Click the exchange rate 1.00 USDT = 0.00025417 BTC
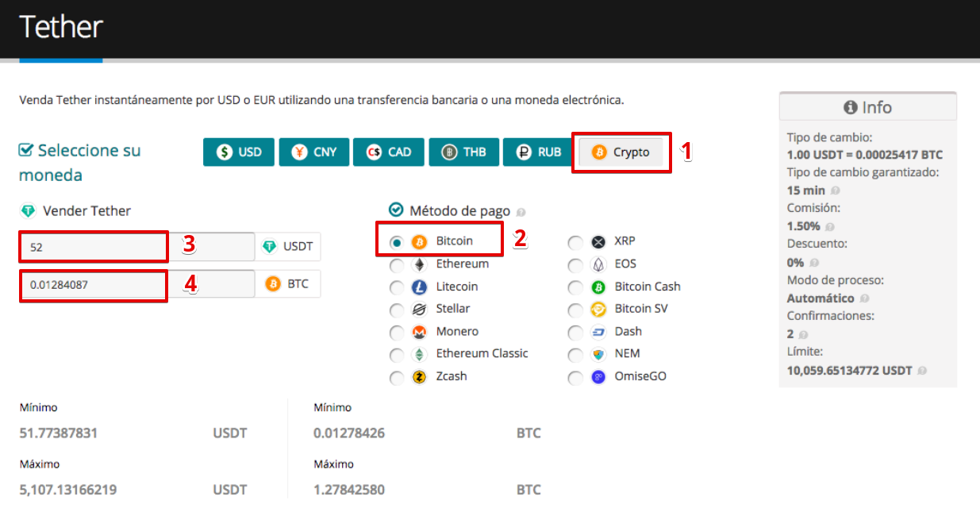 pyautogui.click(x=865, y=155)
